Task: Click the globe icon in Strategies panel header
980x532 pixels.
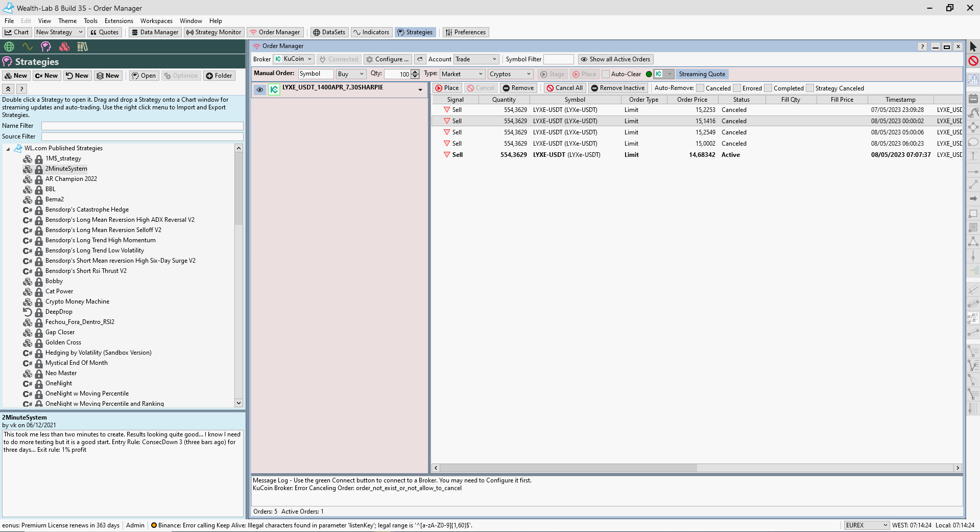Action: point(9,47)
